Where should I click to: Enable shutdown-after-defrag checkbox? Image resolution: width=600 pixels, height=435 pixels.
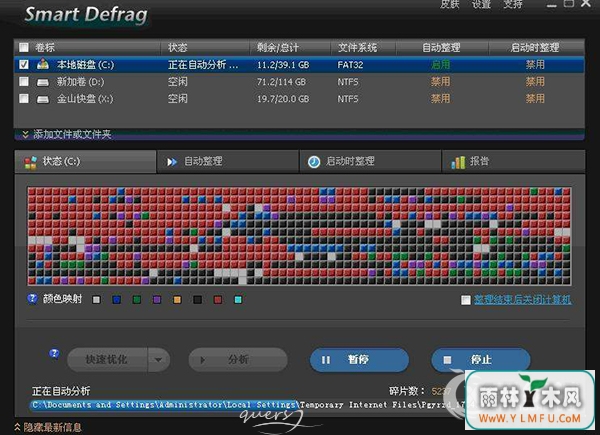466,300
